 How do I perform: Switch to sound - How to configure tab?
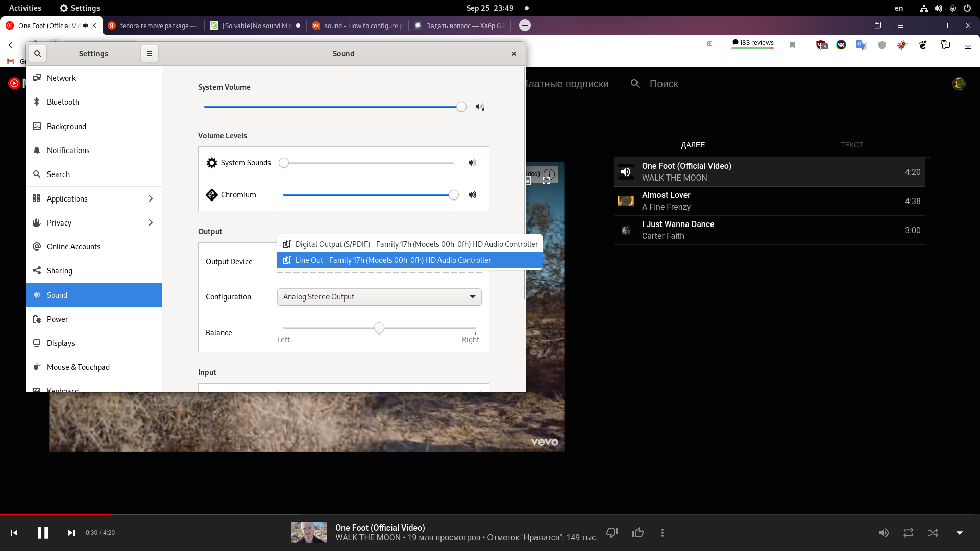coord(358,26)
